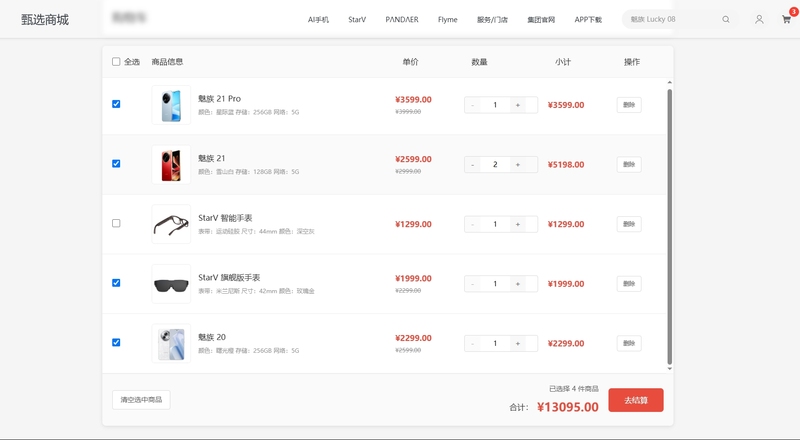Image resolution: width=800 pixels, height=440 pixels.
Task: Open 集团官网 navigation item
Action: (541, 19)
